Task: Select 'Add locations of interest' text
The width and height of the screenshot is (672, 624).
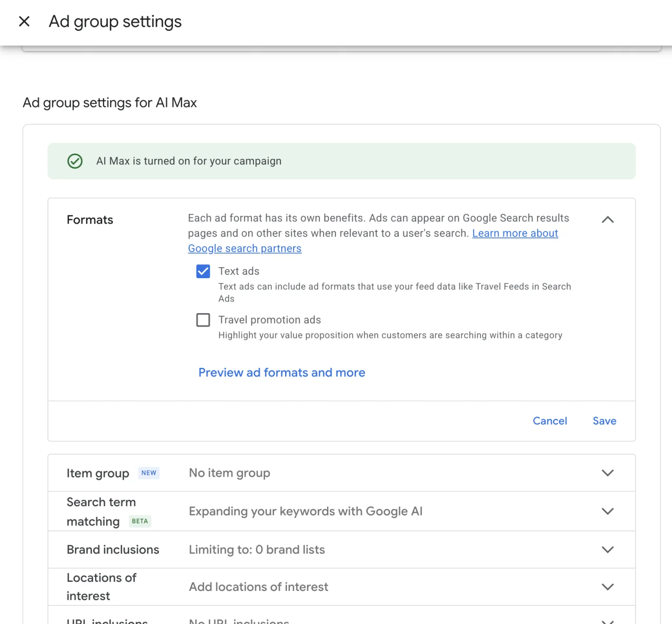Action: pyautogui.click(x=258, y=587)
